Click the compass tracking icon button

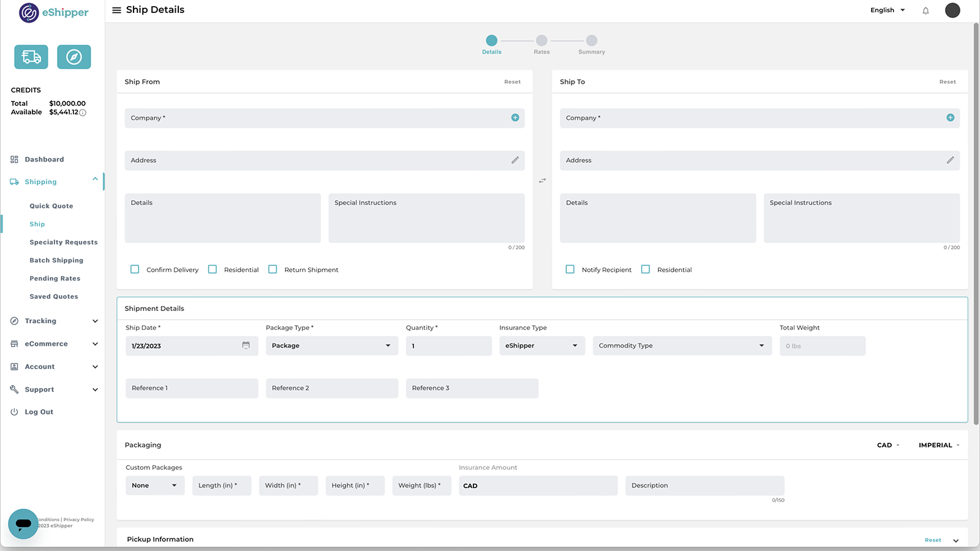click(74, 57)
